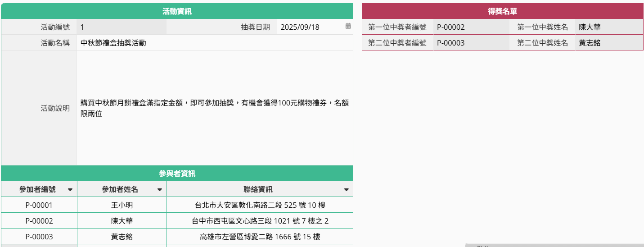Open the calendar picker for 抽獎日期
The height and width of the screenshot is (247, 644).
tap(348, 27)
